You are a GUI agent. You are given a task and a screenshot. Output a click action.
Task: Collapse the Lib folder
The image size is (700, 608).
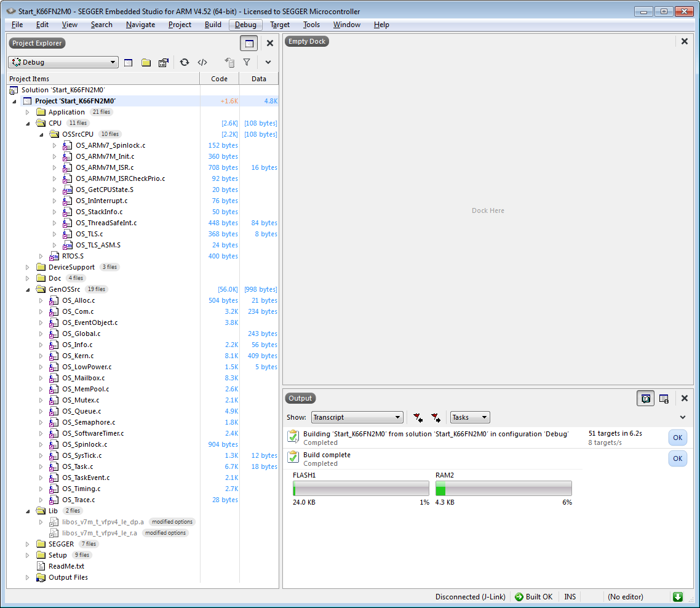[27, 511]
